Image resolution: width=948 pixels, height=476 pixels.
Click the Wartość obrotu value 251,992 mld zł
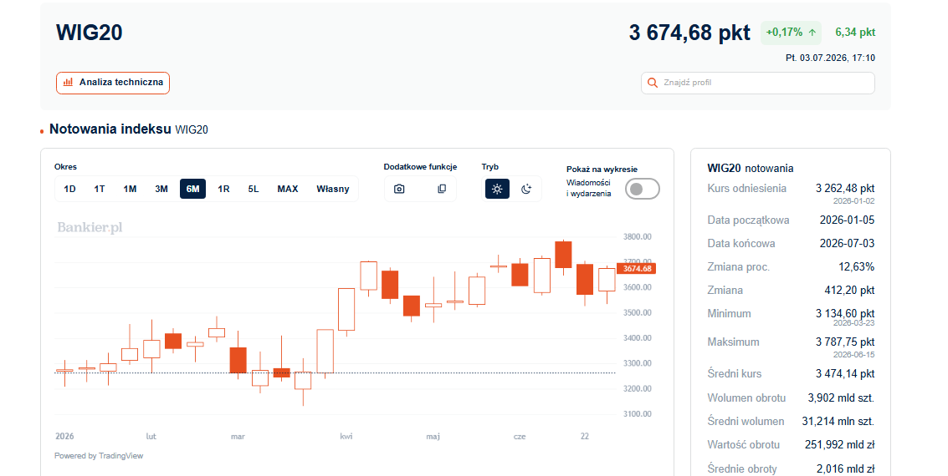point(839,445)
